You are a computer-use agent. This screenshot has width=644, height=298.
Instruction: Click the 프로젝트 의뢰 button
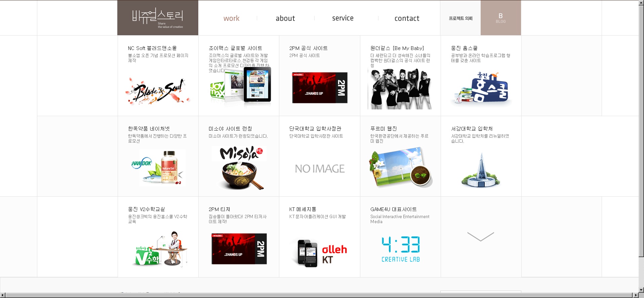[x=460, y=18]
